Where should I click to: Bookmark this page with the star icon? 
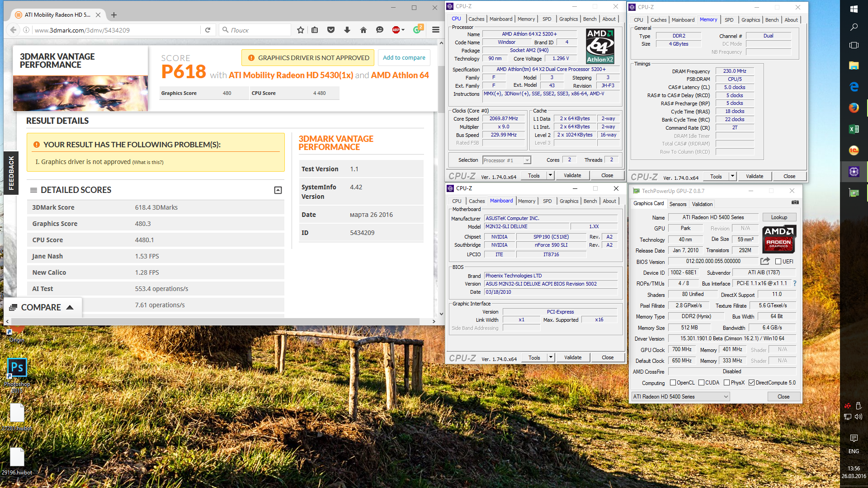click(301, 30)
